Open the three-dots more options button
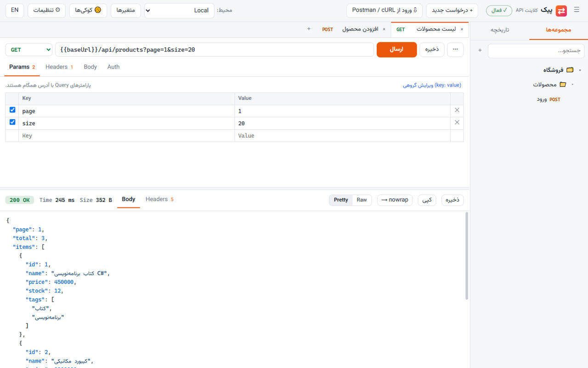The width and height of the screenshot is (588, 368). tap(455, 49)
